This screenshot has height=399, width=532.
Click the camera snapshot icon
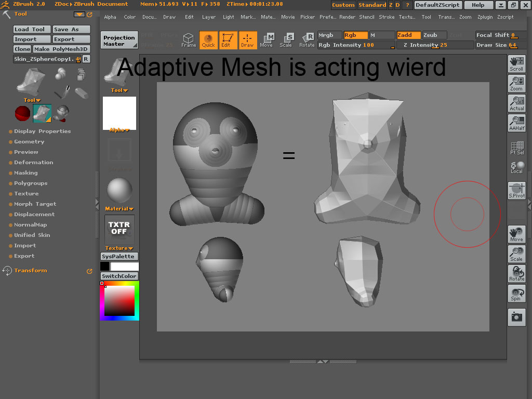coord(516,317)
